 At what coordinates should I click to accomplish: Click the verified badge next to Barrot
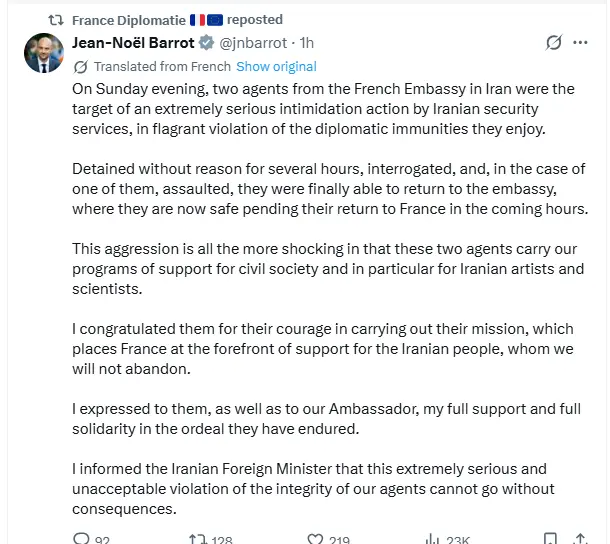point(207,43)
